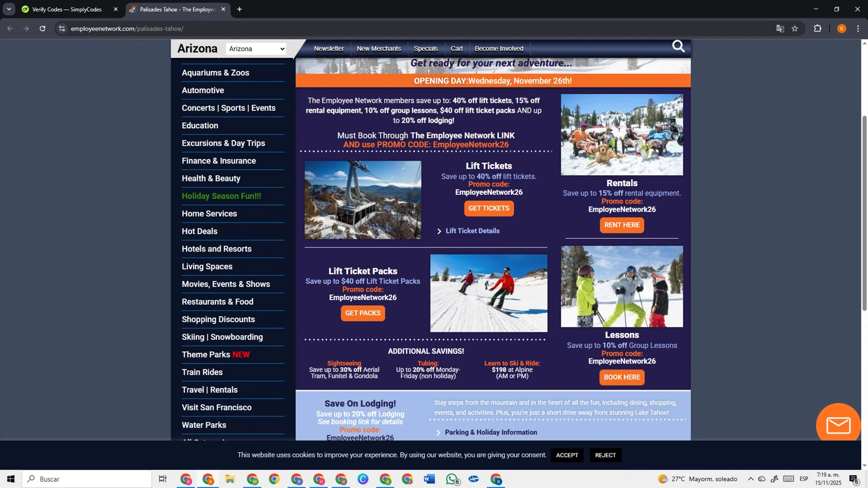Open Holiday Season Fun!!! category
Image resolution: width=868 pixels, height=488 pixels.
tap(221, 197)
